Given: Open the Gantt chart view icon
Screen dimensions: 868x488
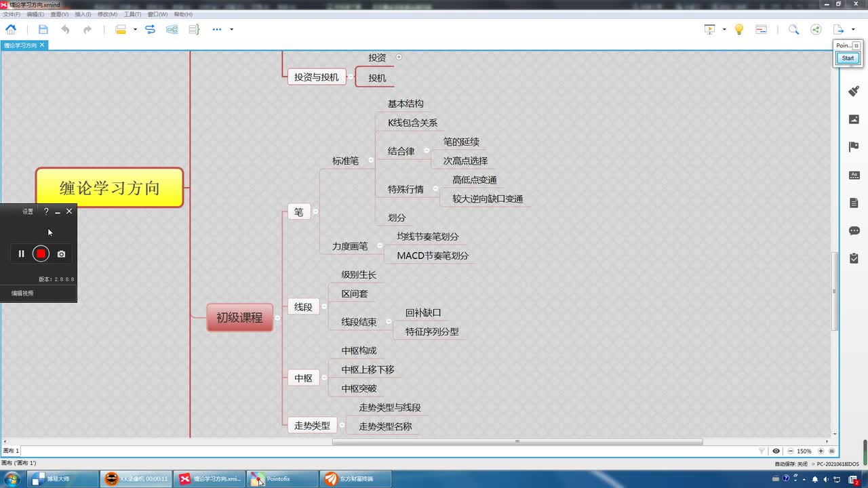Looking at the screenshot, I should pyautogui.click(x=761, y=29).
